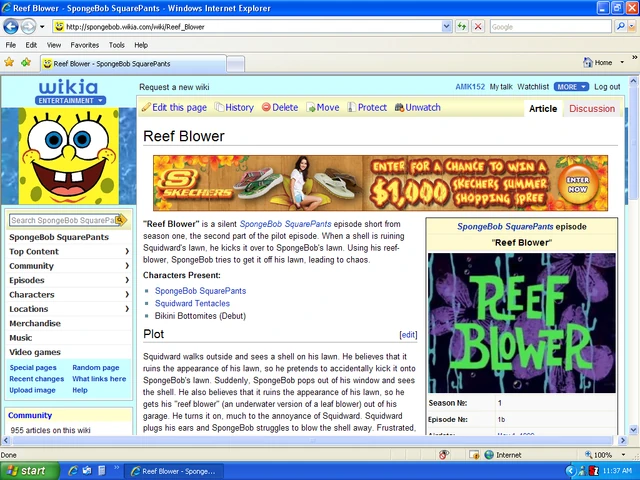Click the Plot section edit link
This screenshot has width=640, height=480.
tap(408, 335)
